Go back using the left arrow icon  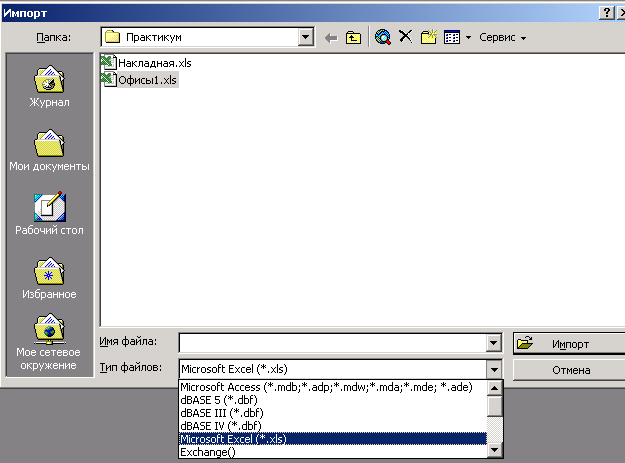click(x=331, y=38)
